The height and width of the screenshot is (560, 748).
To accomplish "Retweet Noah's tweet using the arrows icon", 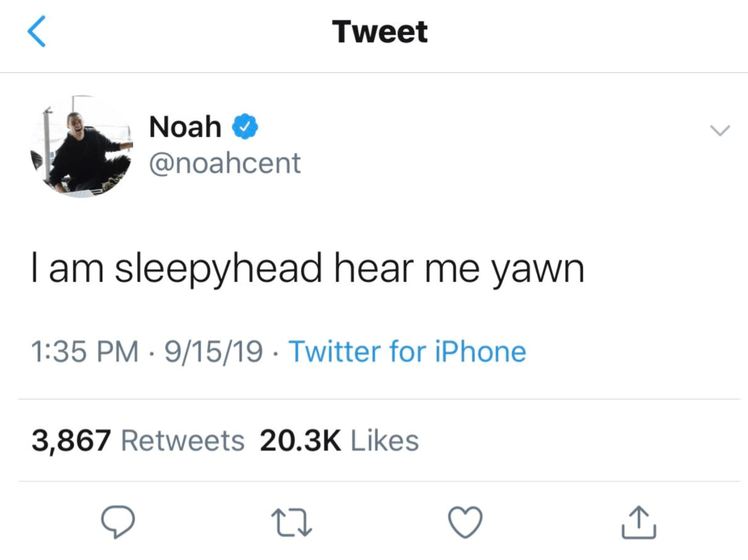I will [x=291, y=521].
